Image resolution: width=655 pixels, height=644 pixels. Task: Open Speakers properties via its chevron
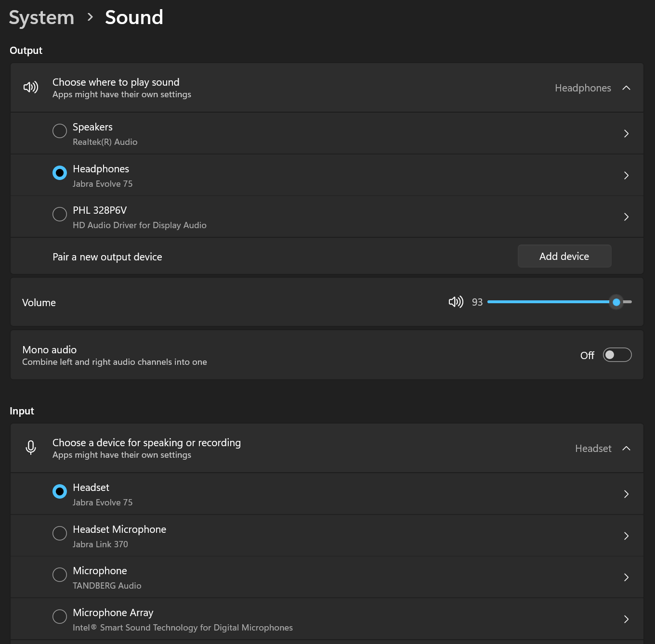(626, 133)
